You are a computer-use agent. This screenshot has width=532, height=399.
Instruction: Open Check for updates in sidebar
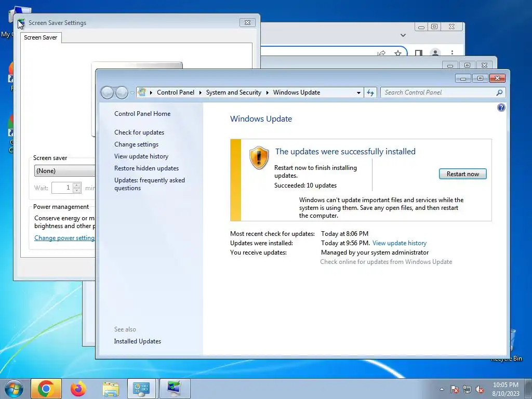pyautogui.click(x=139, y=132)
